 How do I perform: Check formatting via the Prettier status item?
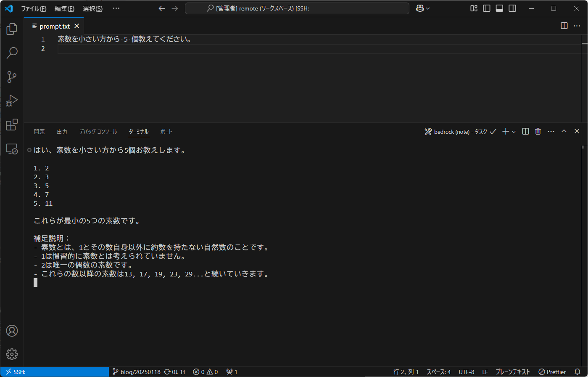pyautogui.click(x=552, y=372)
